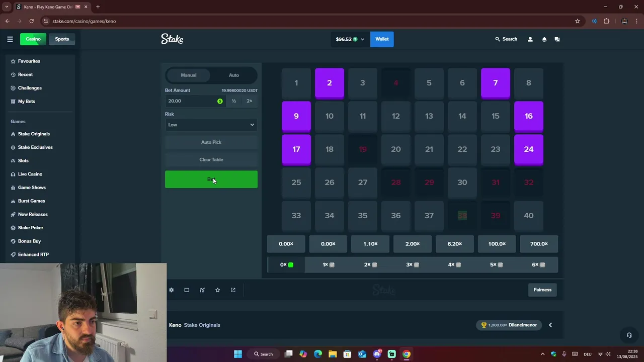Viewport: 644px width, 362px height.
Task: Halve the bet with ½ button
Action: (x=234, y=101)
